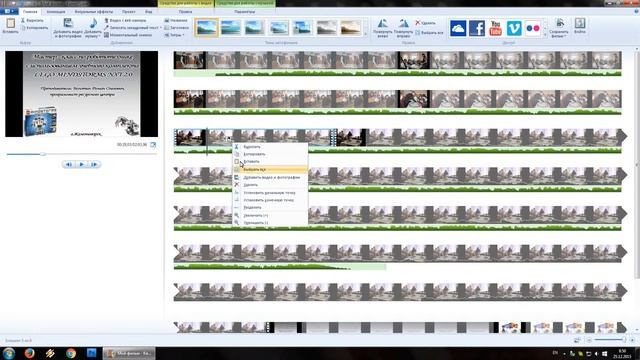Share to Vimeo icon
Image resolution: width=640 pixels, height=360 pixels.
pyautogui.click(x=514, y=28)
